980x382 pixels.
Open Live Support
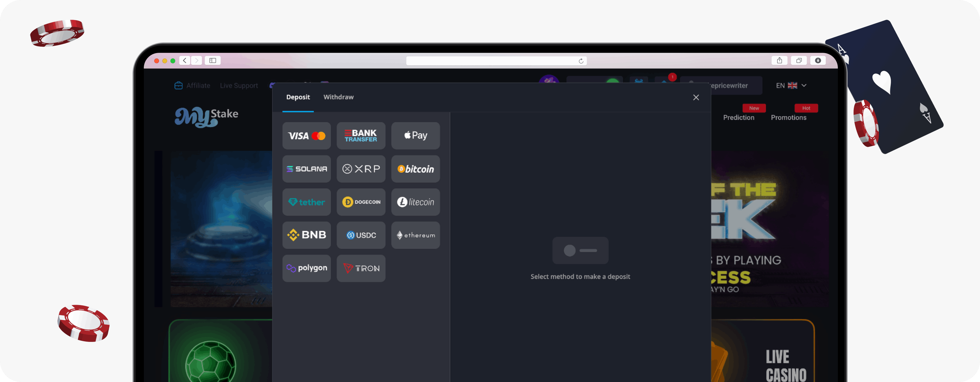click(x=239, y=85)
